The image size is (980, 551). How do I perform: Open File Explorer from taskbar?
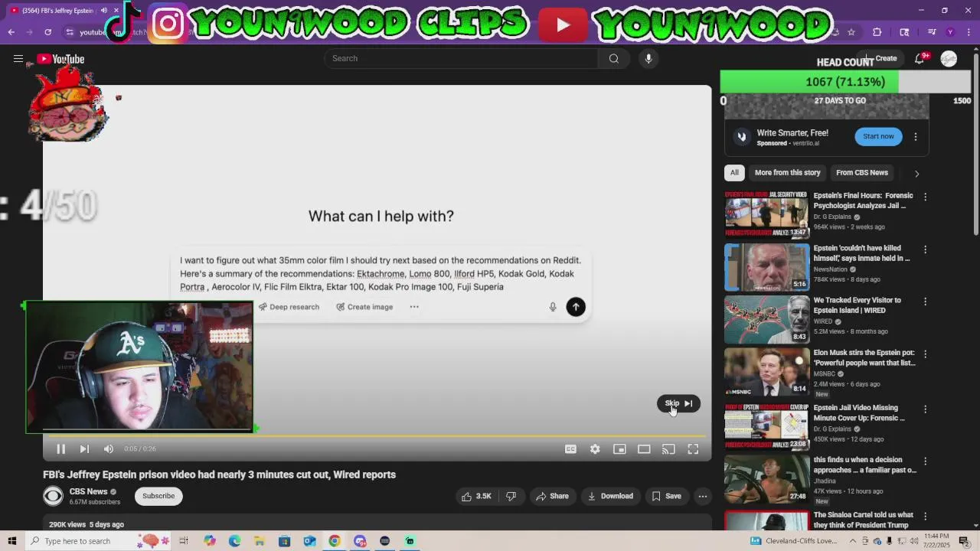259,541
